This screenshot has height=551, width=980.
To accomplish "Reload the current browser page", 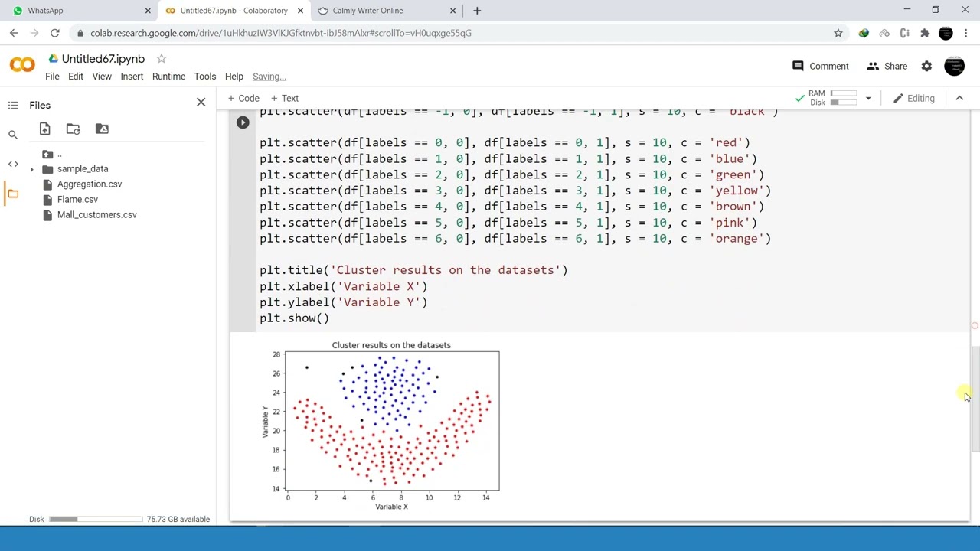I will pos(54,33).
